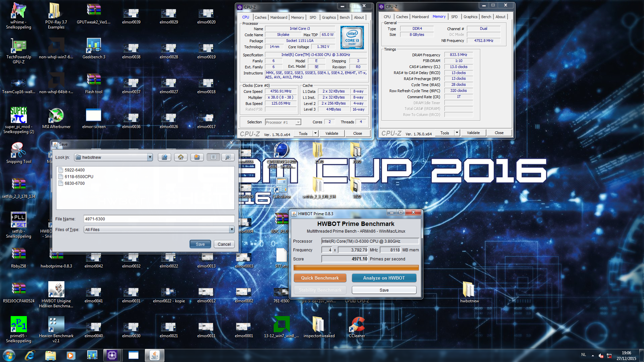Launch MSI Afterburner
Image resolution: width=644 pixels, height=362 pixels.
point(56,118)
